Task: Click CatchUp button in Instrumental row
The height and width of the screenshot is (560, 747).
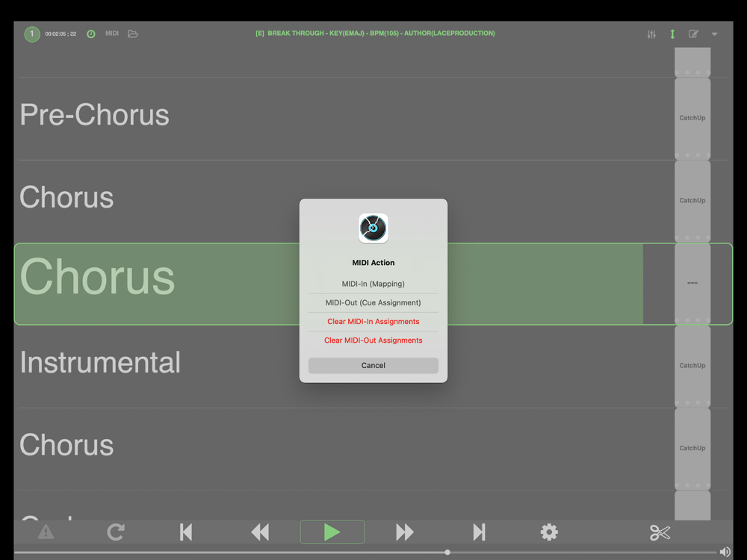Action: [x=692, y=366]
